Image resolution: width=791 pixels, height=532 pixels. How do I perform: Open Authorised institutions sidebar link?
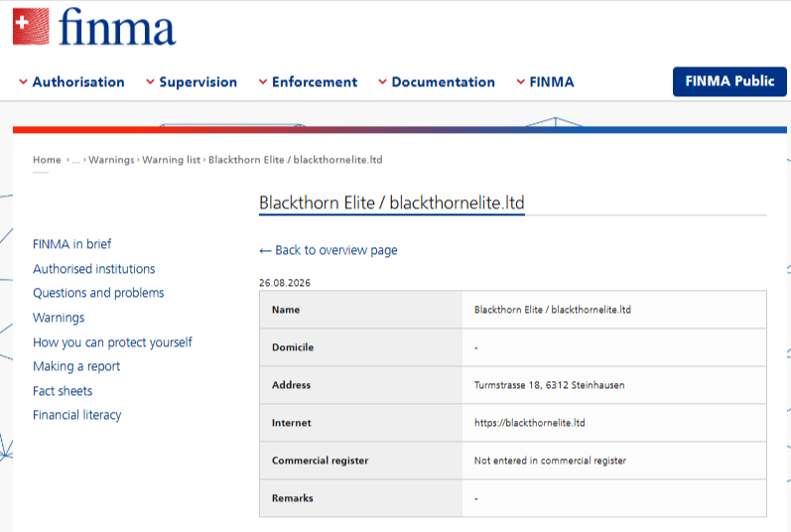[x=94, y=269]
